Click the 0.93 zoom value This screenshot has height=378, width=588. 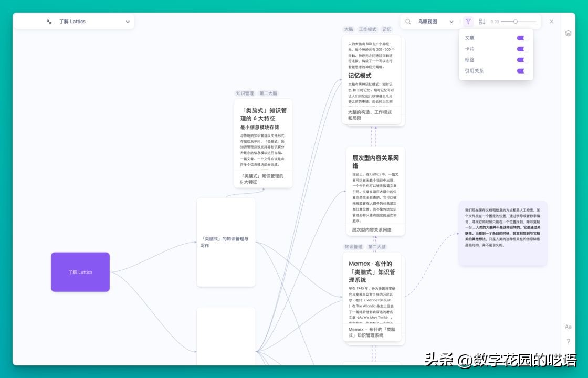click(495, 22)
